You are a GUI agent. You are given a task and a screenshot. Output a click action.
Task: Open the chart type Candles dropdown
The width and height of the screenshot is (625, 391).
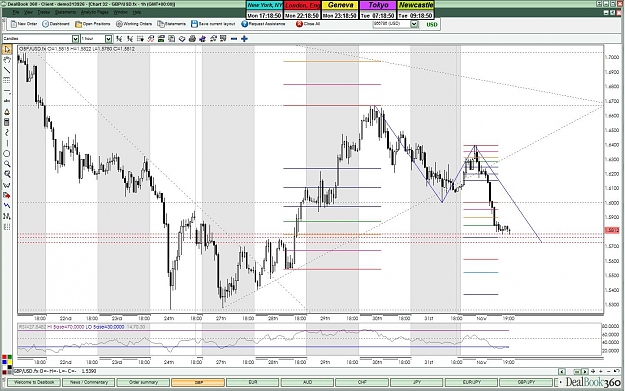tap(75, 39)
